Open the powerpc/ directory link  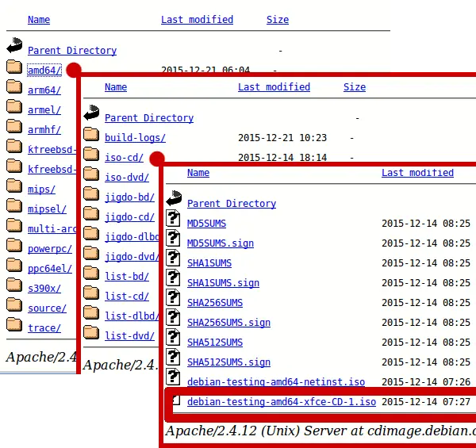coord(50,249)
